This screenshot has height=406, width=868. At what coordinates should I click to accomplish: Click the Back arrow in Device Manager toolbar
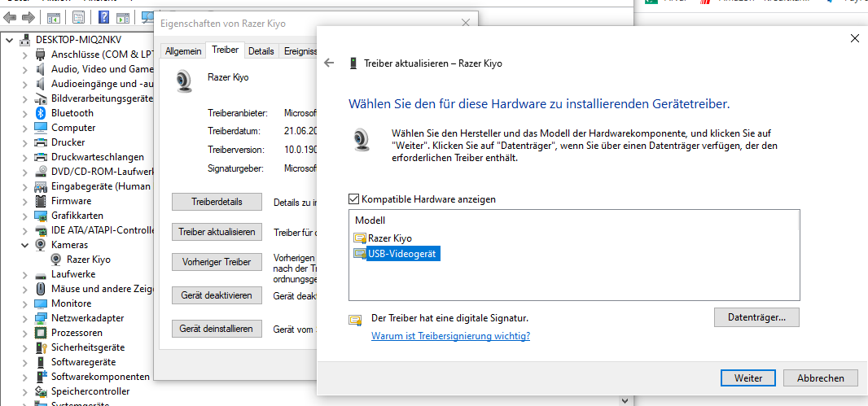(10, 18)
